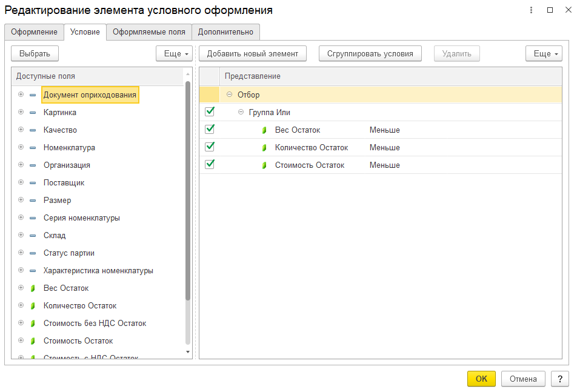The image size is (577, 392).
Task: Open left Еще dropdown over available fields
Action: point(175,54)
